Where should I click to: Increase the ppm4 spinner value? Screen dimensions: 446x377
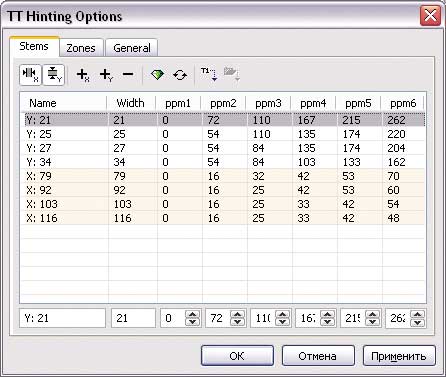(x=327, y=314)
